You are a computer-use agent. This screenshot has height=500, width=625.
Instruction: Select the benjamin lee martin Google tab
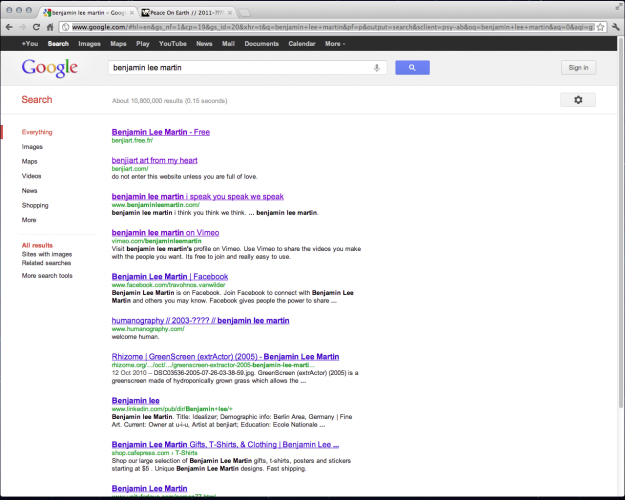point(88,13)
